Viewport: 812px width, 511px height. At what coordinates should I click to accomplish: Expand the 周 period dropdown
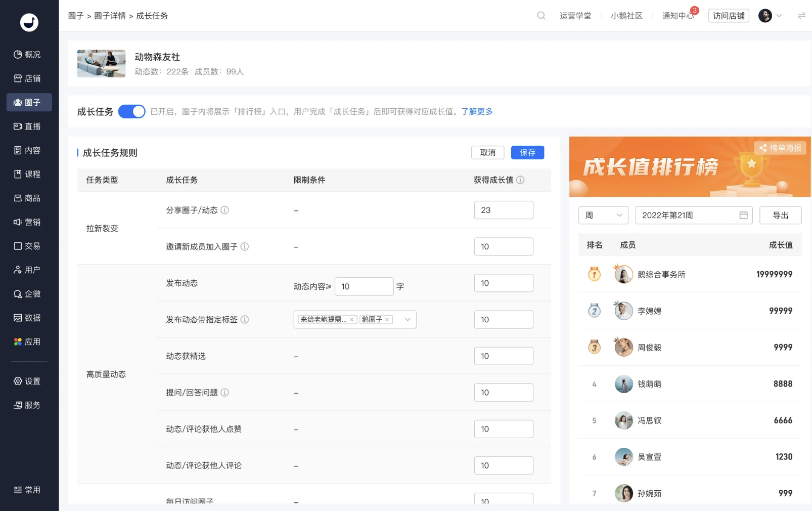point(603,215)
